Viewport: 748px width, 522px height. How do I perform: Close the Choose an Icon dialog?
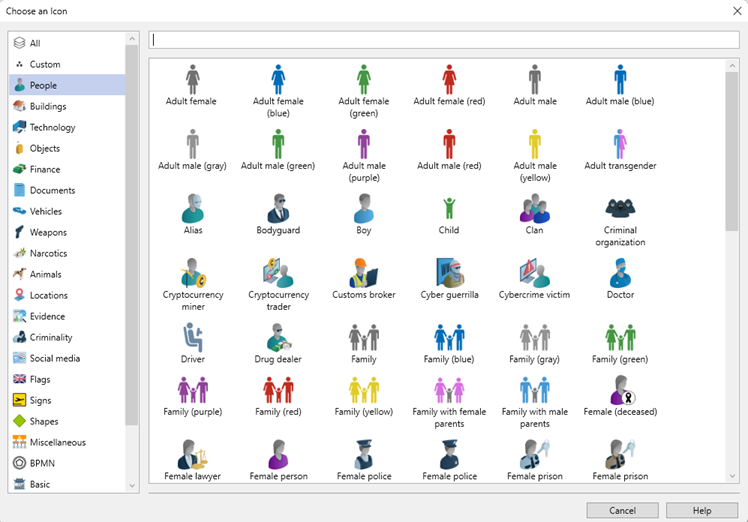(x=735, y=10)
